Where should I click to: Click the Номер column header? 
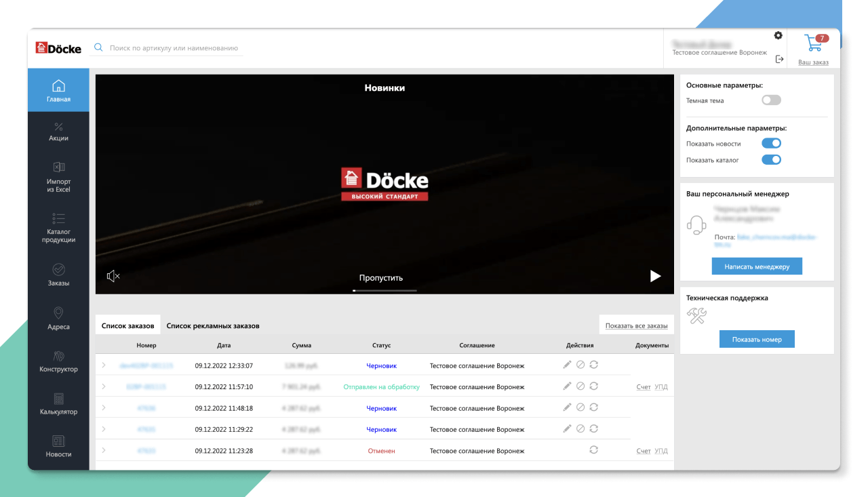tap(146, 345)
